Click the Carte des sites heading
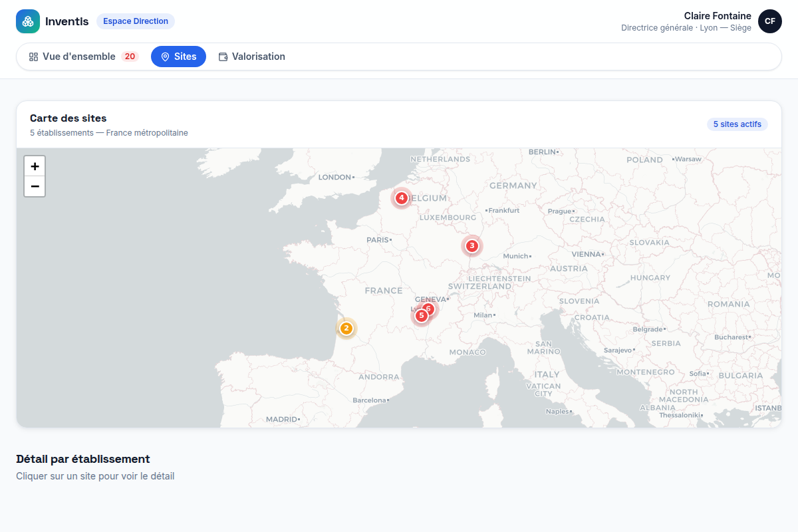This screenshot has height=532, width=798. tap(68, 118)
